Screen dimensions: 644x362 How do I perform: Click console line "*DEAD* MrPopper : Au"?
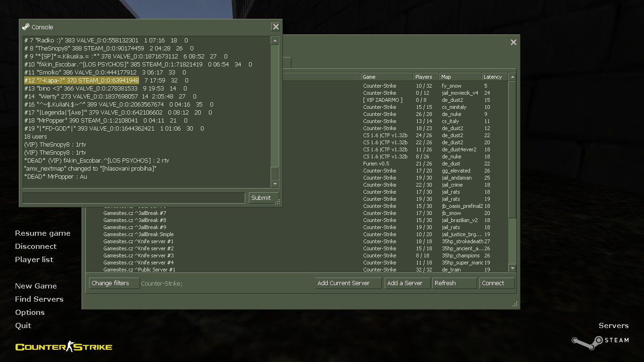tap(56, 176)
